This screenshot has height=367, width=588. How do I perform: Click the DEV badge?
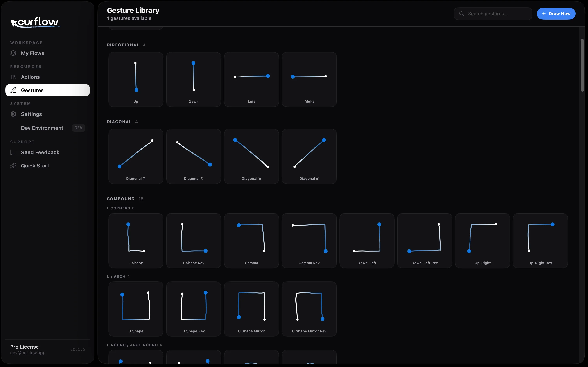point(78,128)
